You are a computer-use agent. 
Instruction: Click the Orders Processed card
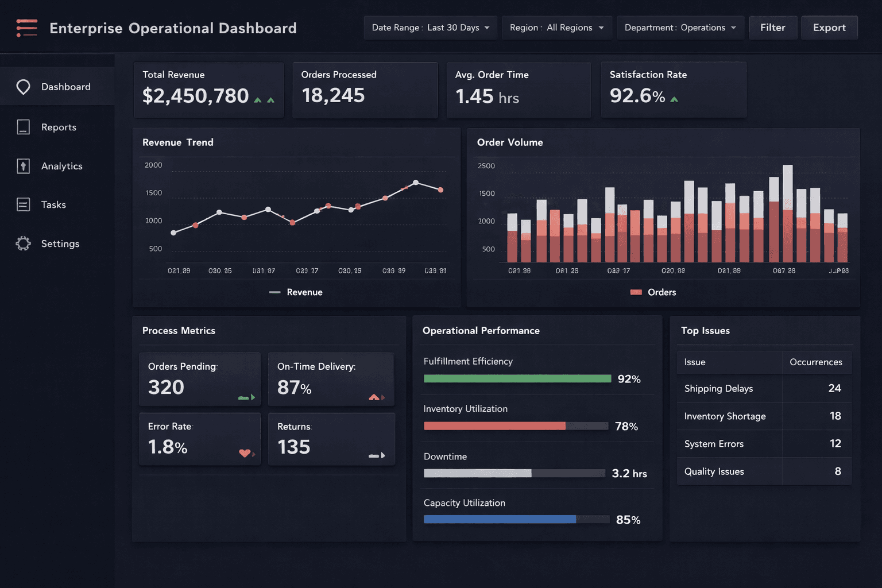click(x=365, y=90)
